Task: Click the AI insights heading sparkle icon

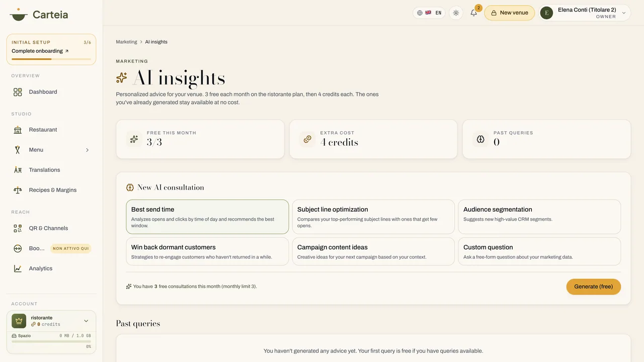Action: (x=122, y=78)
